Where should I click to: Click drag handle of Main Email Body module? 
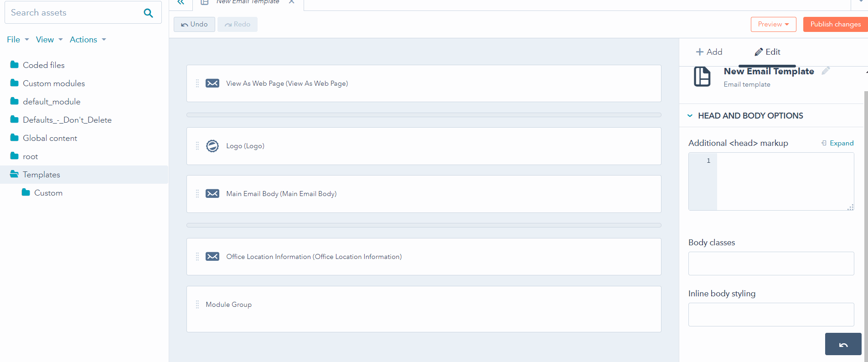pos(197,194)
